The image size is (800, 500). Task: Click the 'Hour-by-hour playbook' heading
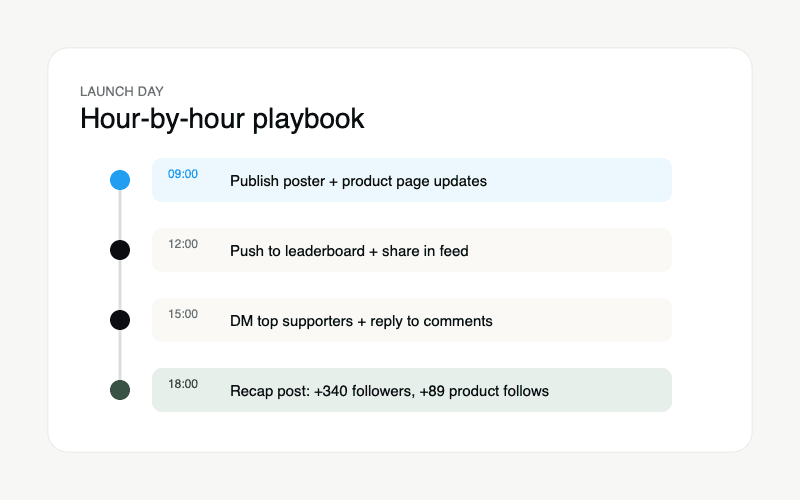[x=222, y=119]
